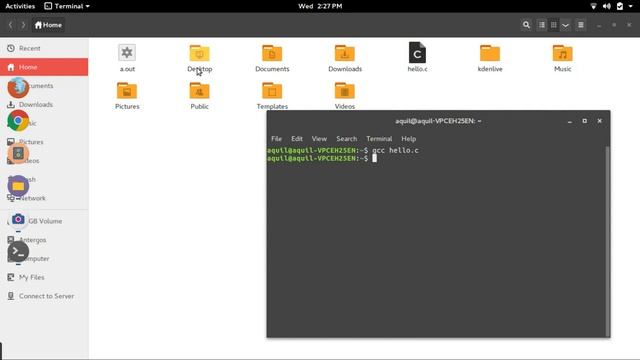Viewport: 640px width, 360px height.
Task: Open the Files app from the dock
Action: 18,186
